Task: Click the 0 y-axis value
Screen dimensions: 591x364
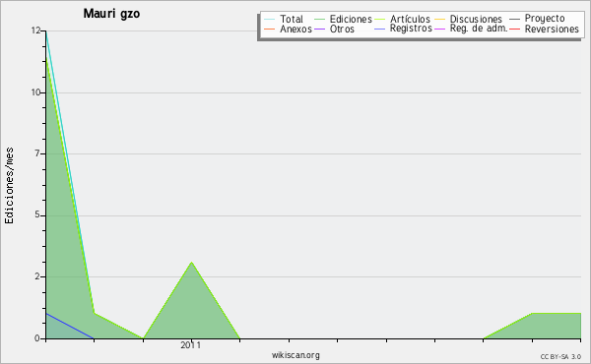Action: tap(37, 338)
